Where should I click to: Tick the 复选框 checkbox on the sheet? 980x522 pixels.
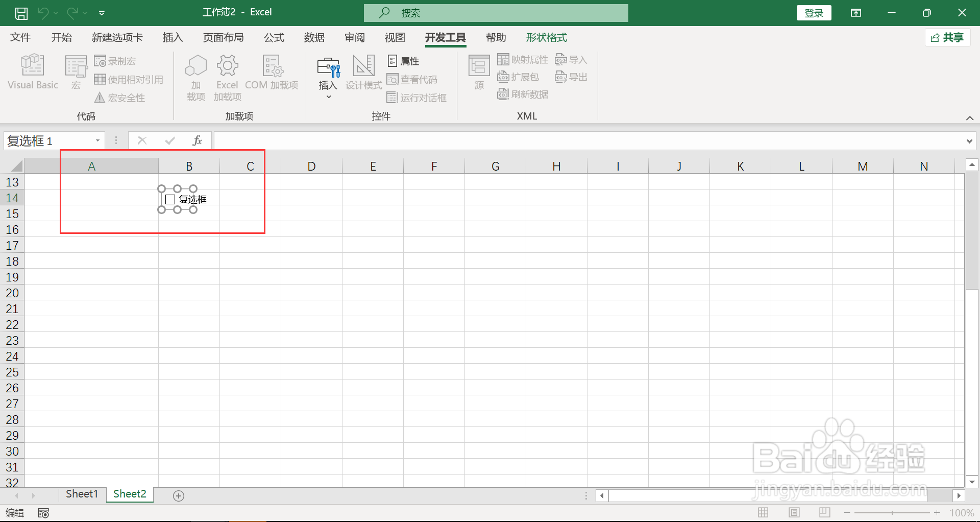[170, 200]
